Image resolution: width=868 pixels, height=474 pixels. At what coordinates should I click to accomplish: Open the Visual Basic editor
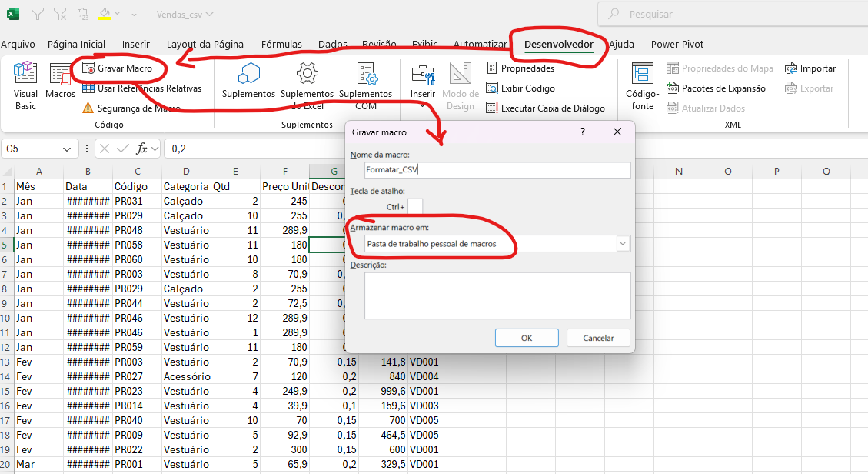pos(25,85)
